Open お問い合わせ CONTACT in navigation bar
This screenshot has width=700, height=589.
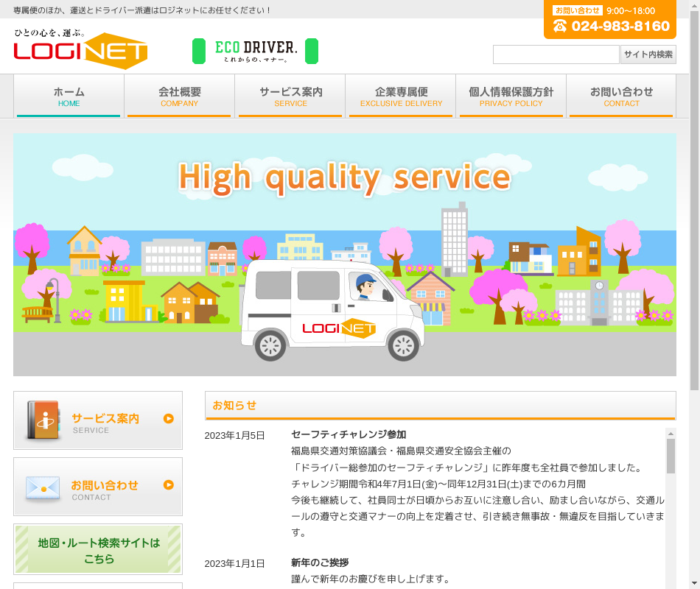click(x=621, y=96)
